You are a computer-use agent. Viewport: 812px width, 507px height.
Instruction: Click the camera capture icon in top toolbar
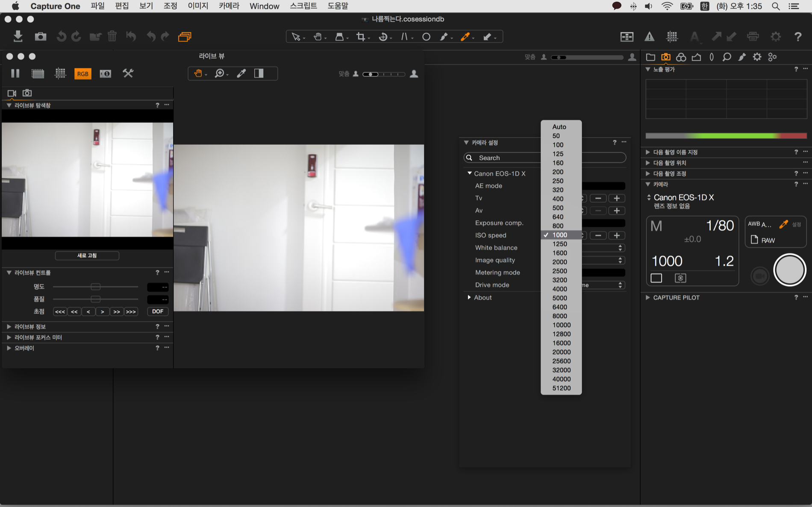click(41, 37)
